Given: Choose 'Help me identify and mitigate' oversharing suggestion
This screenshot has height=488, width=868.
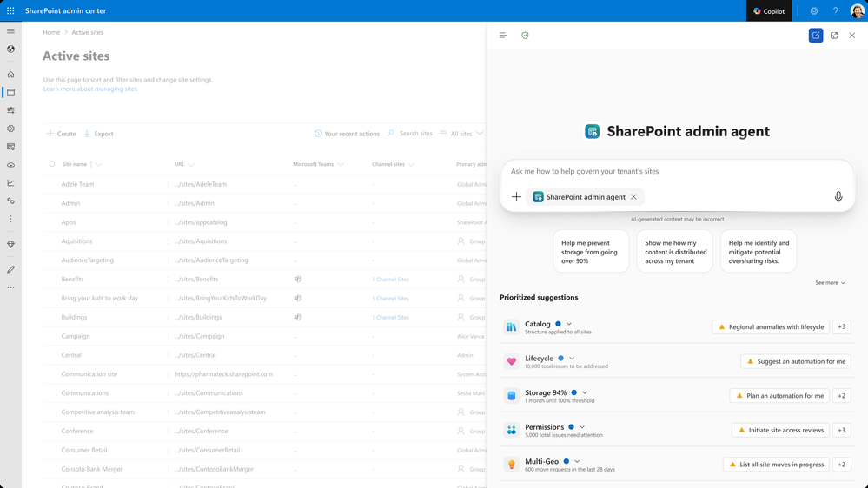Looking at the screenshot, I should pyautogui.click(x=759, y=252).
